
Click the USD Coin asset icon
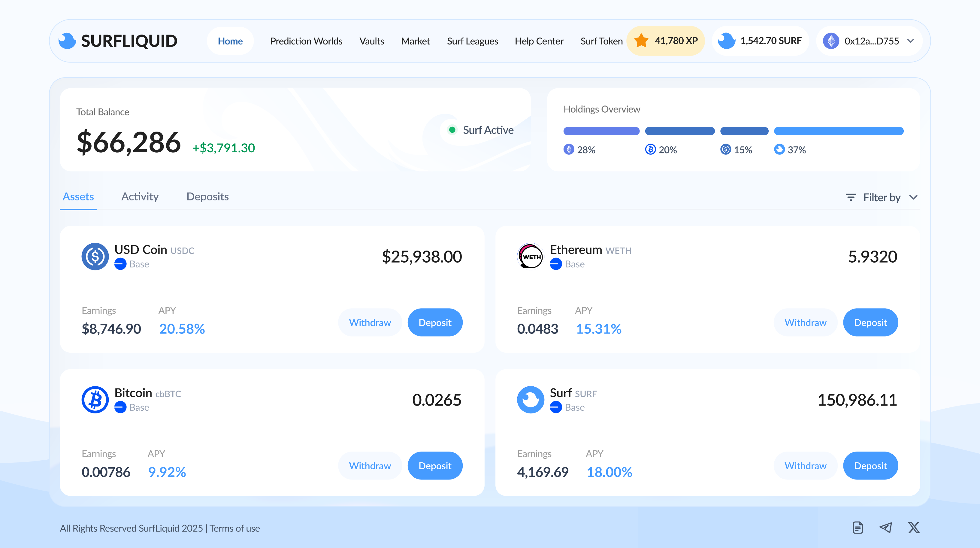pos(95,257)
